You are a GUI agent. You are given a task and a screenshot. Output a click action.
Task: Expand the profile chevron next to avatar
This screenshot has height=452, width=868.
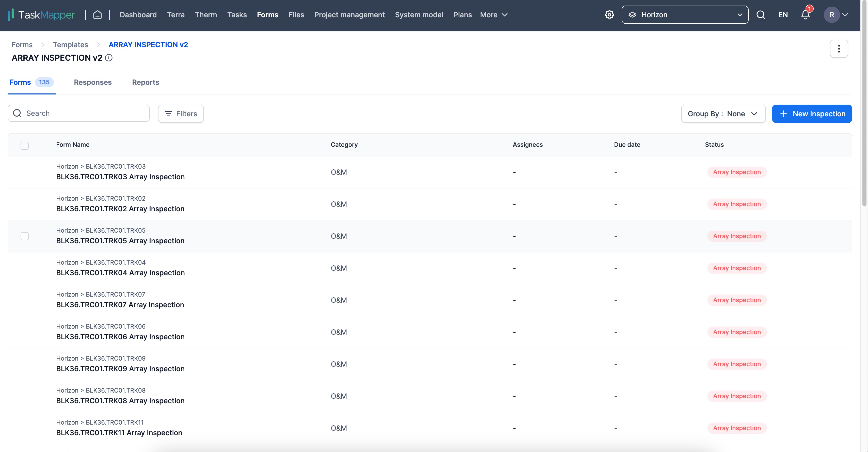[845, 15]
